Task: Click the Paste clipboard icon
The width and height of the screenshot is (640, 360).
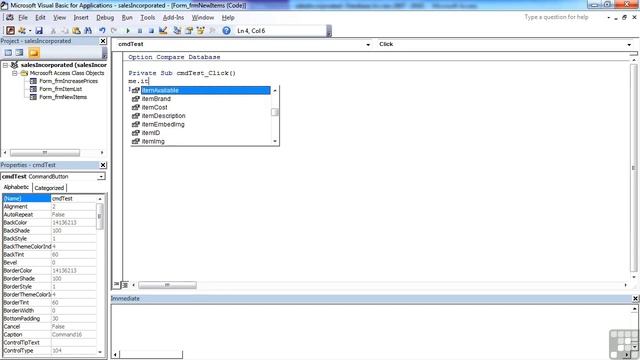Action: (x=76, y=31)
